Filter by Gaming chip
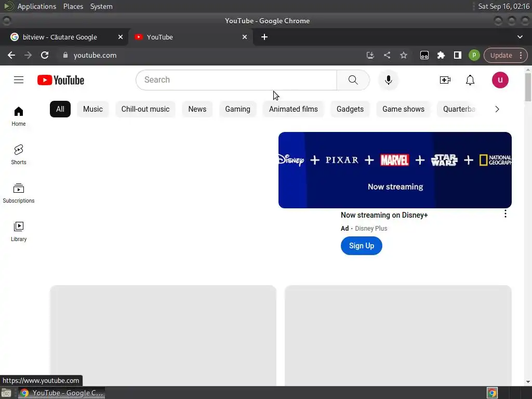Viewport: 532px width, 399px height. pyautogui.click(x=237, y=109)
